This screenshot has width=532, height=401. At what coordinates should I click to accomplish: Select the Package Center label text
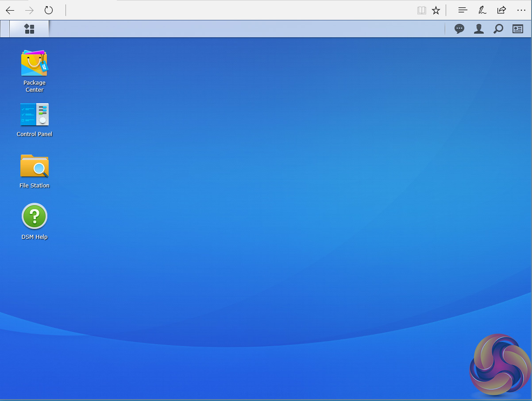pos(35,86)
